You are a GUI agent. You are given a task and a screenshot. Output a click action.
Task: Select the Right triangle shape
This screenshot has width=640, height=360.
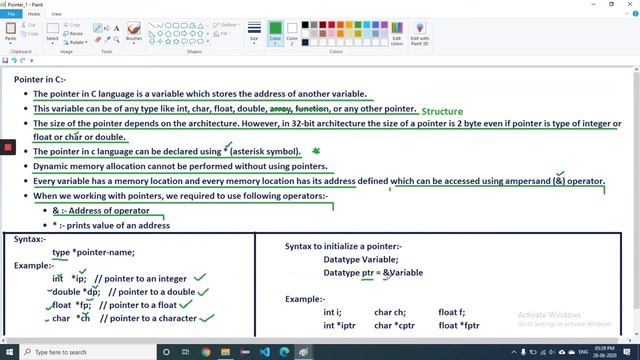click(x=152, y=33)
